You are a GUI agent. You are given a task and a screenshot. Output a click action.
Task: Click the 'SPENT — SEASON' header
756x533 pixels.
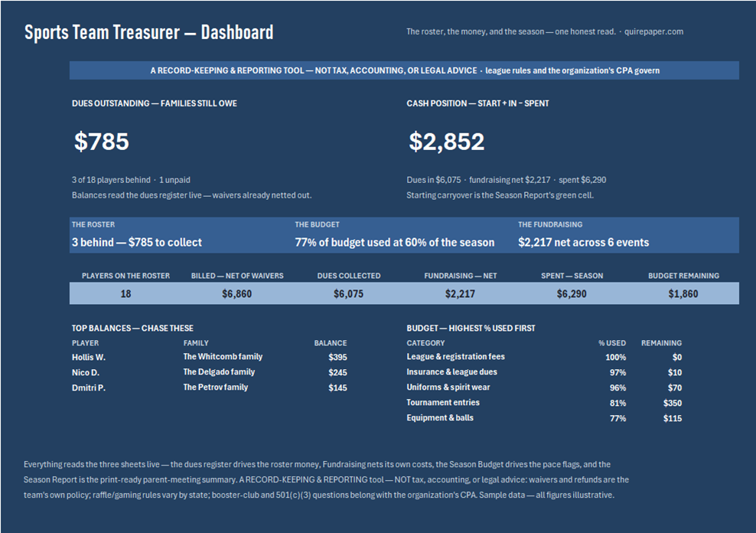click(x=572, y=276)
